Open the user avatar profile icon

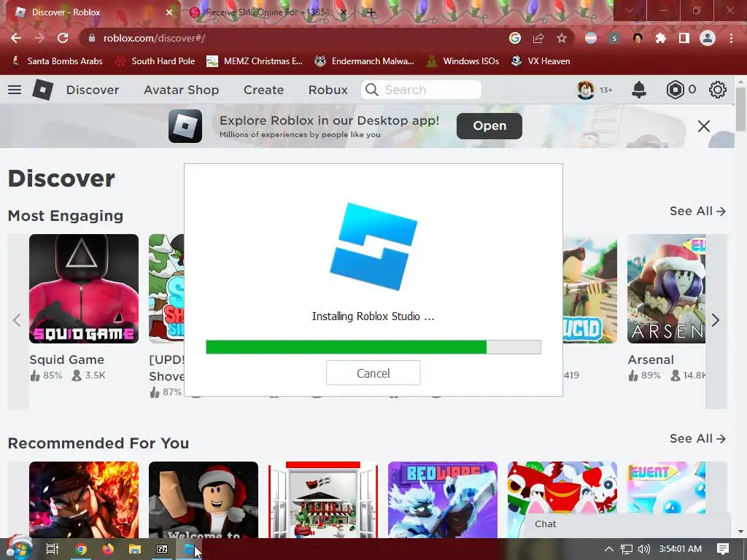586,90
